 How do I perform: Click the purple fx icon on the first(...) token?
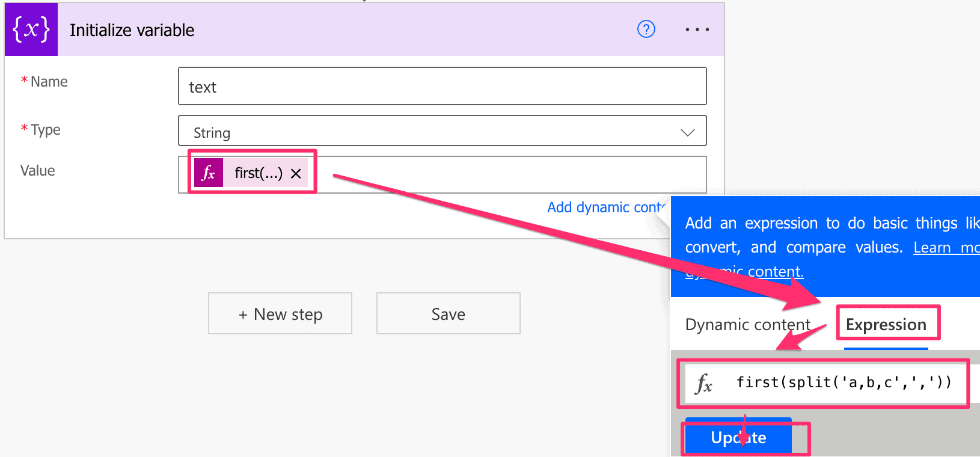pyautogui.click(x=208, y=173)
